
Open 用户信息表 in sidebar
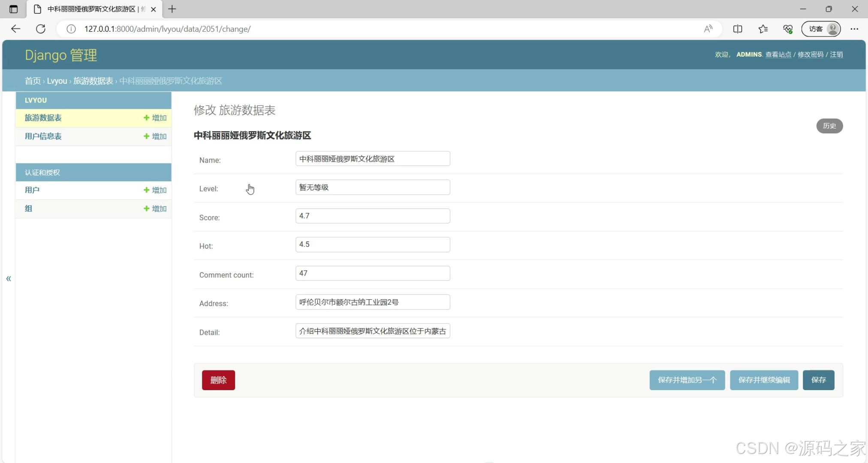click(x=43, y=136)
